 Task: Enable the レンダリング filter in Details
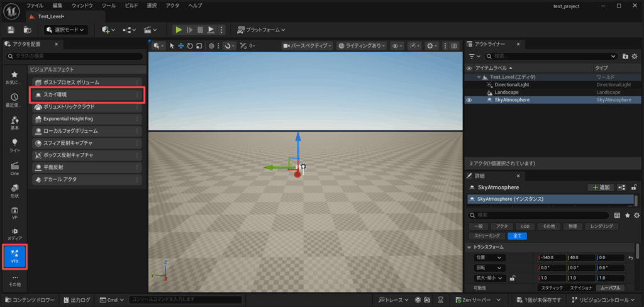(x=602, y=226)
